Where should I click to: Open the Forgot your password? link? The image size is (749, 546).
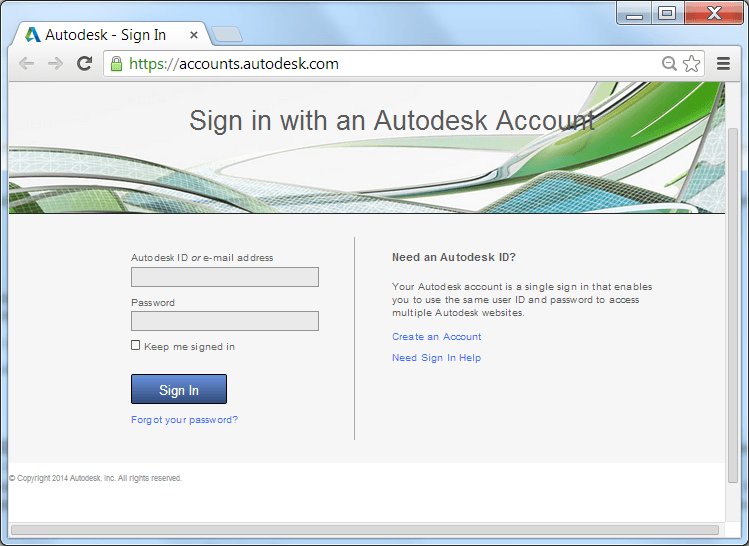pyautogui.click(x=184, y=420)
